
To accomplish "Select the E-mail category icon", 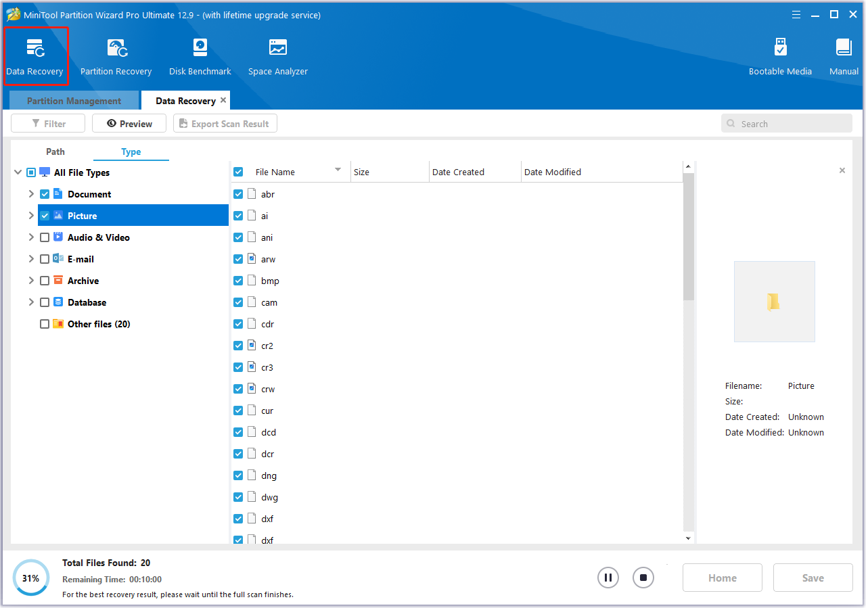I will coord(58,258).
